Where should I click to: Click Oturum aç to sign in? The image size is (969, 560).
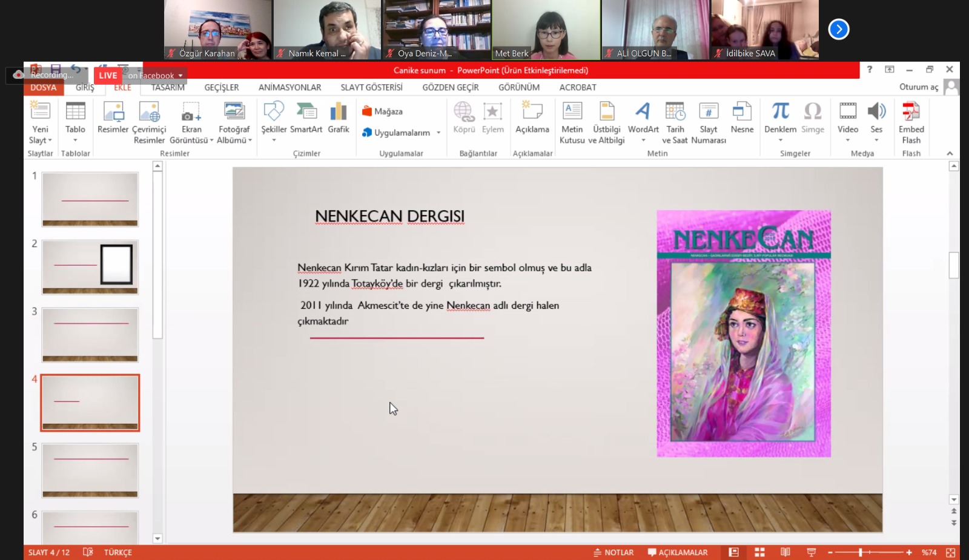919,87
